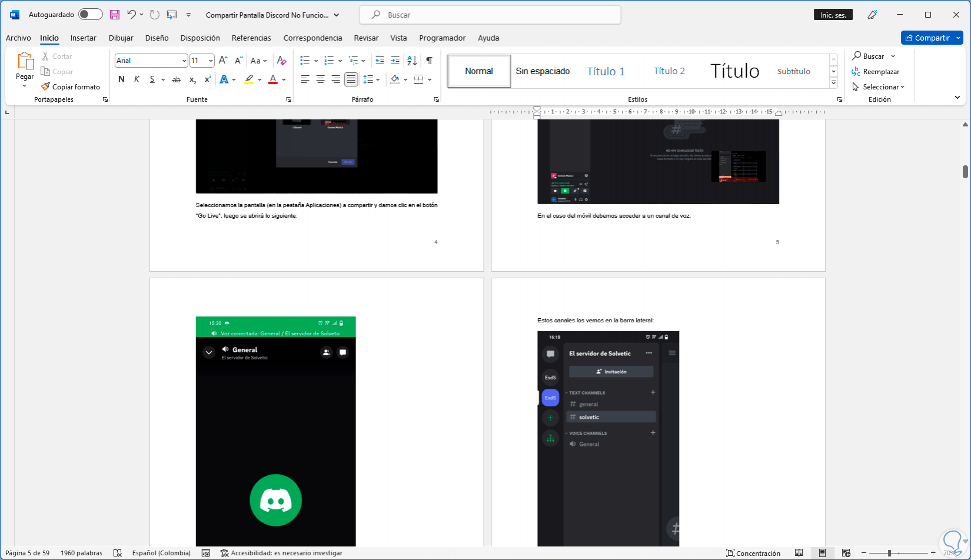The image size is (971, 560).
Task: Click the clear formatting icon
Action: (x=281, y=61)
